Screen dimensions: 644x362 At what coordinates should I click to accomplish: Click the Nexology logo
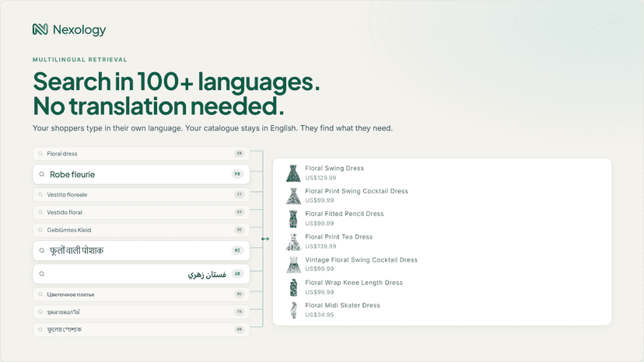pyautogui.click(x=69, y=30)
